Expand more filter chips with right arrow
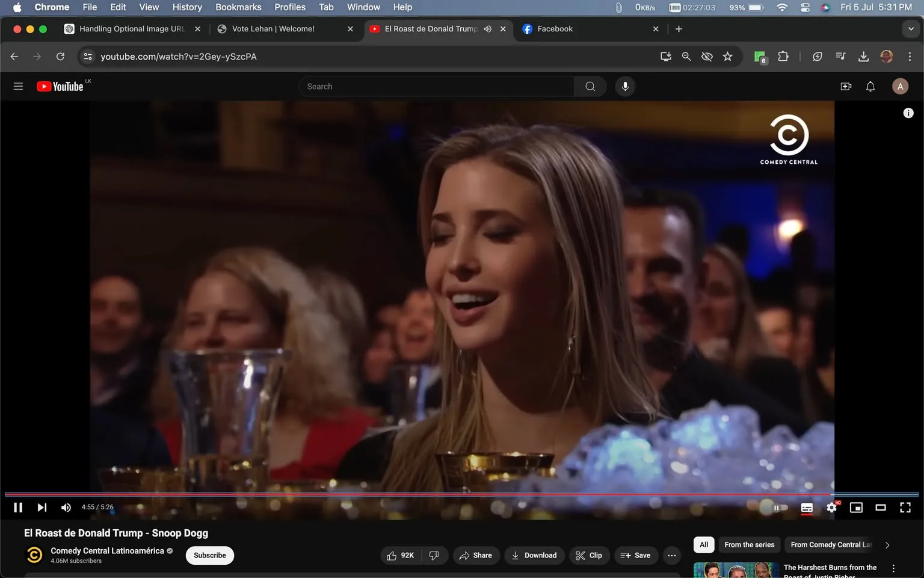924x578 pixels. point(887,544)
